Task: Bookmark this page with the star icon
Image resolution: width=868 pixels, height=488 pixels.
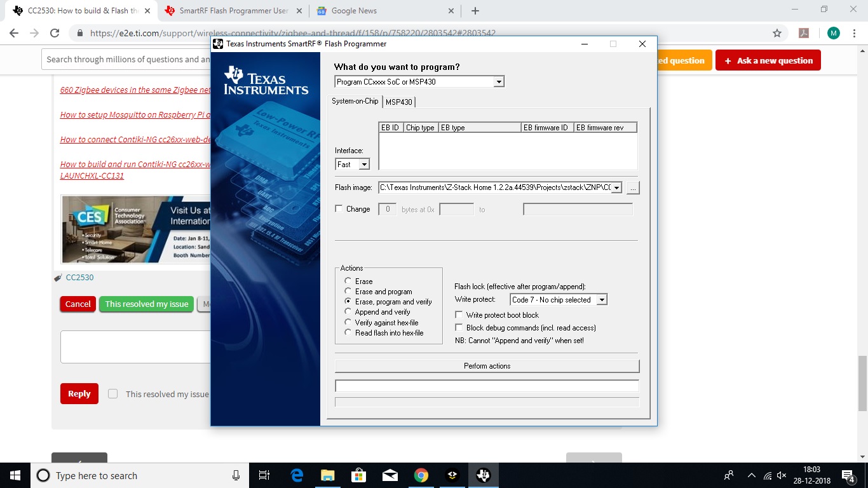Action: coord(776,33)
